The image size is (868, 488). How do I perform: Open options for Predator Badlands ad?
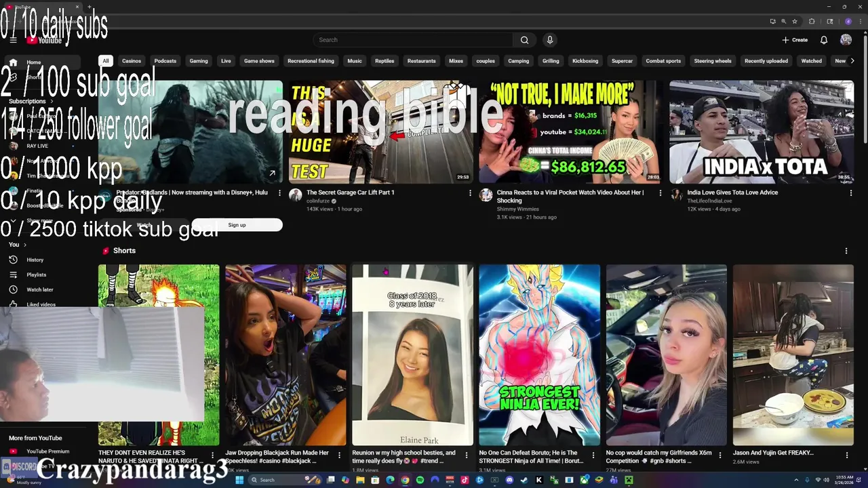pos(279,193)
